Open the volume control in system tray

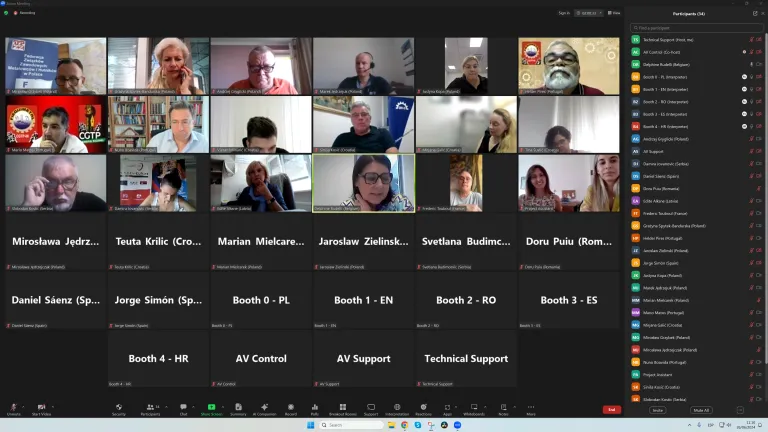(x=728, y=425)
